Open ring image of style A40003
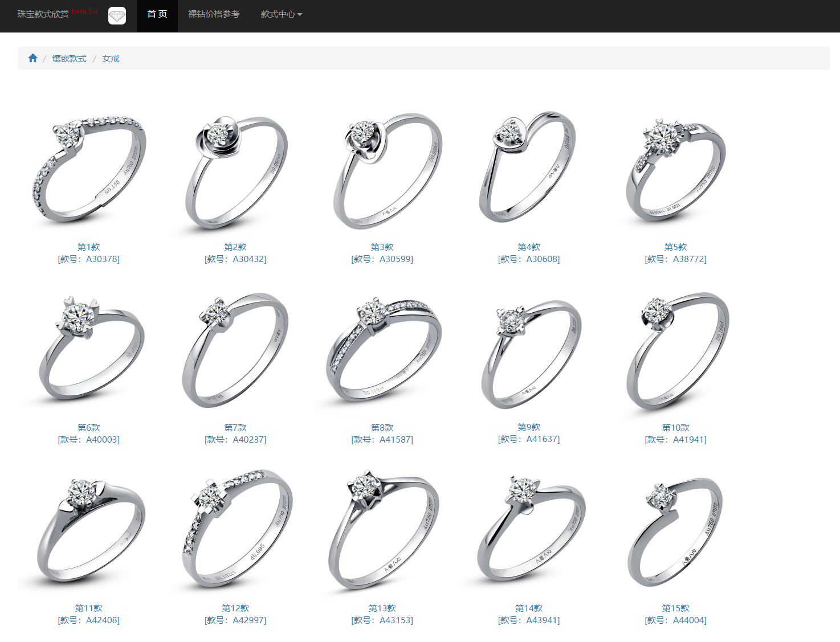 pyautogui.click(x=89, y=350)
